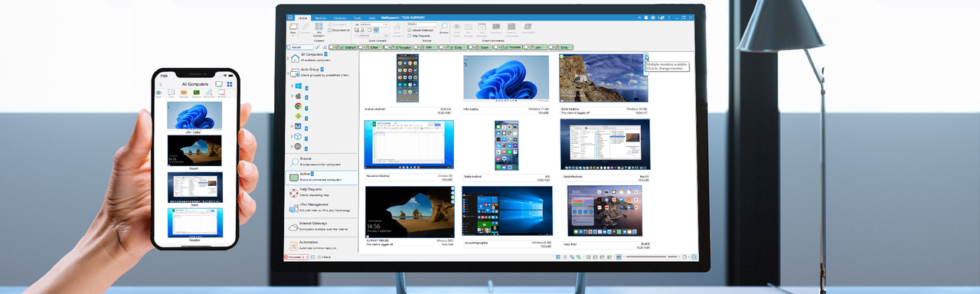The height and width of the screenshot is (294, 980).
Task: Open the John Laptop thumbnail
Action: coord(507,78)
